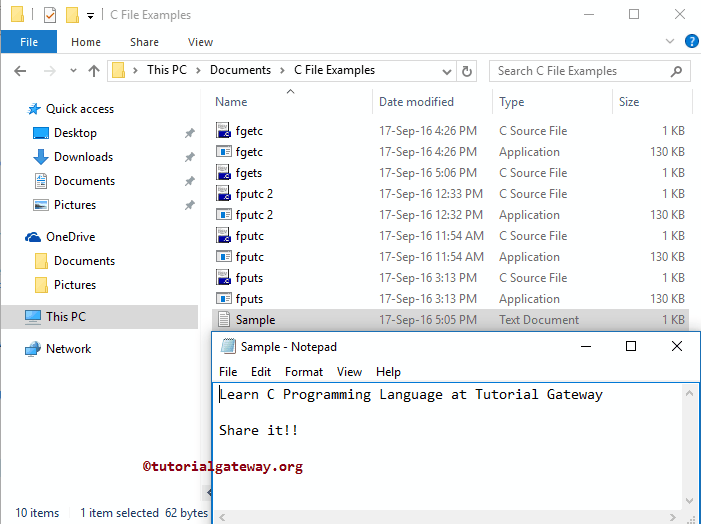The height and width of the screenshot is (524, 701).
Task: Go up one folder level
Action: (x=94, y=71)
